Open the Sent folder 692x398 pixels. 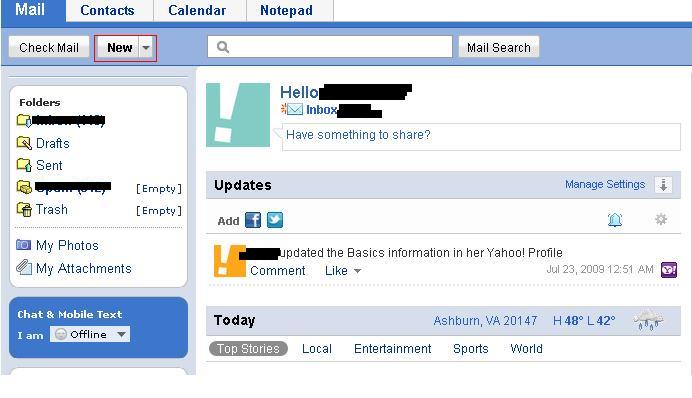(x=49, y=165)
